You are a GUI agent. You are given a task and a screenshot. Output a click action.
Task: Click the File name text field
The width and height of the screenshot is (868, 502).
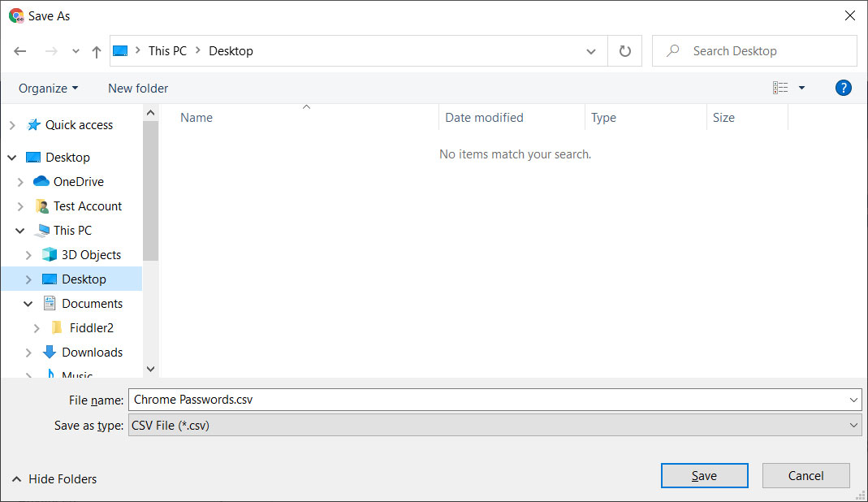point(487,400)
